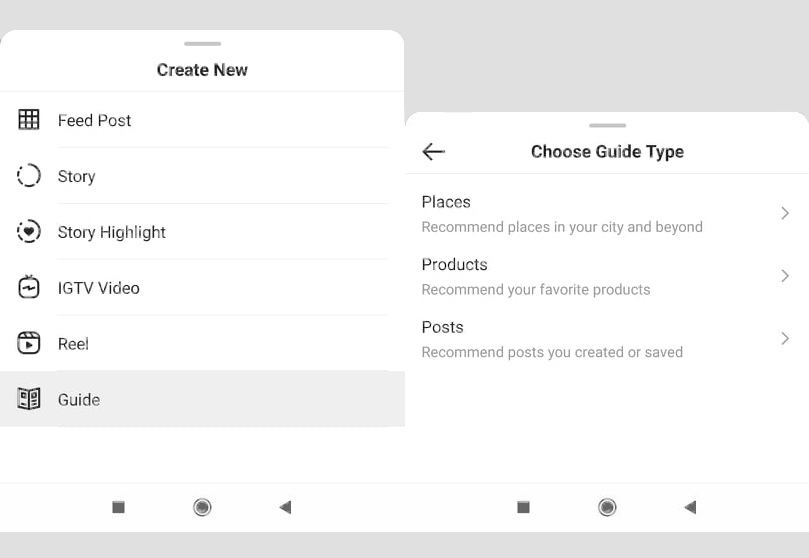
Task: Tap the IGTV Video icon
Action: 29,287
